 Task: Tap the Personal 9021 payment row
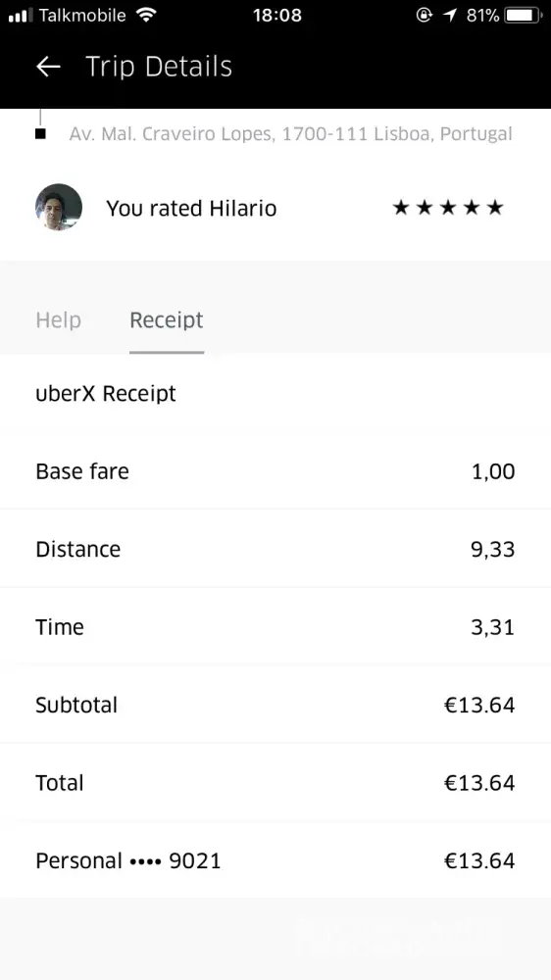tap(275, 860)
